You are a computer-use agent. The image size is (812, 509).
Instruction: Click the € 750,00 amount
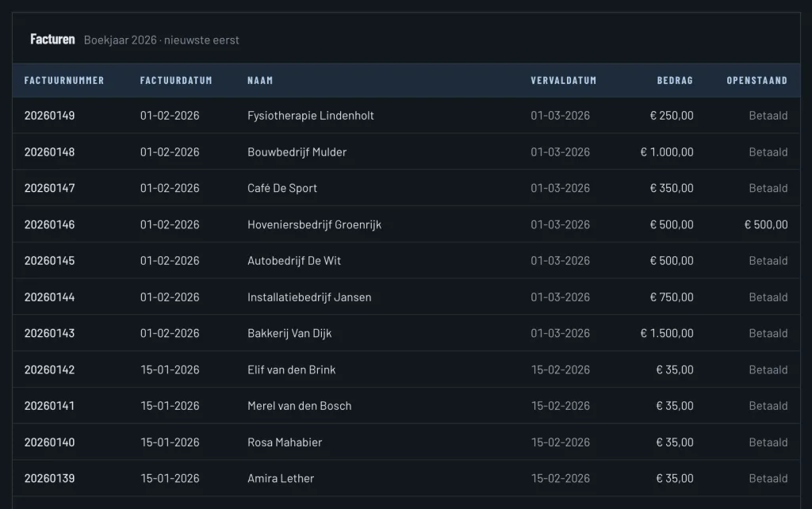[672, 297]
